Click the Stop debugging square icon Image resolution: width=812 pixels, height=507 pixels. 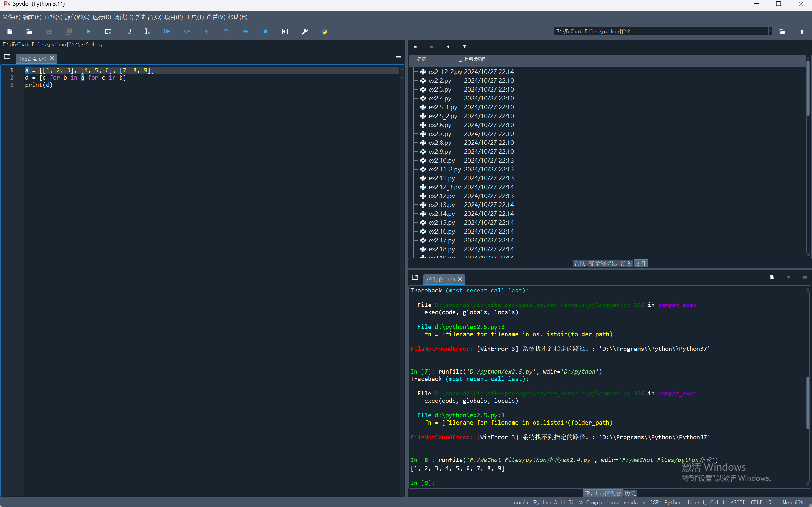[265, 31]
